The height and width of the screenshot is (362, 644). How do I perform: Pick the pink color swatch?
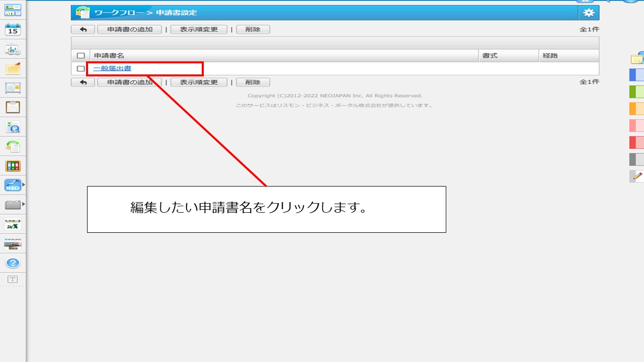[636, 126]
